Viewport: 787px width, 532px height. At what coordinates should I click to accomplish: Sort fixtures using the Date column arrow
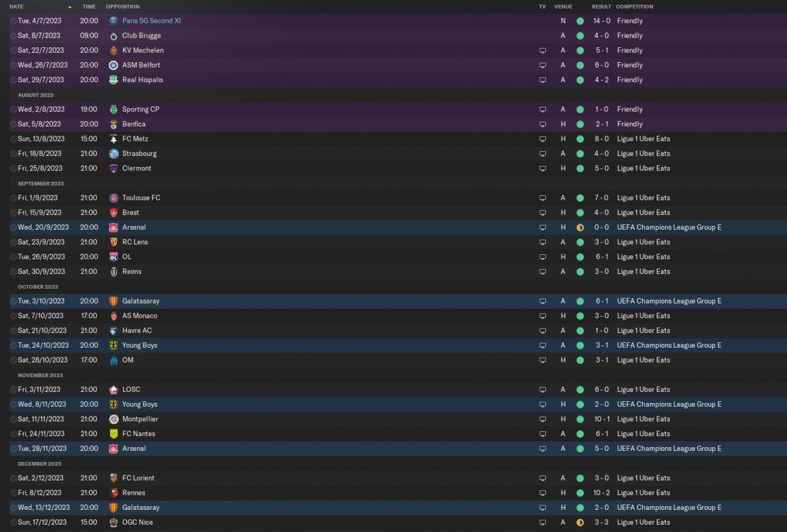[69, 7]
